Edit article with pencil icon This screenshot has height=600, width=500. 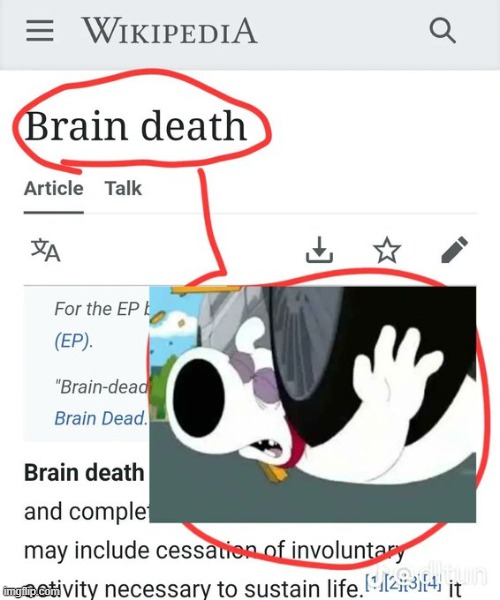[x=454, y=249]
